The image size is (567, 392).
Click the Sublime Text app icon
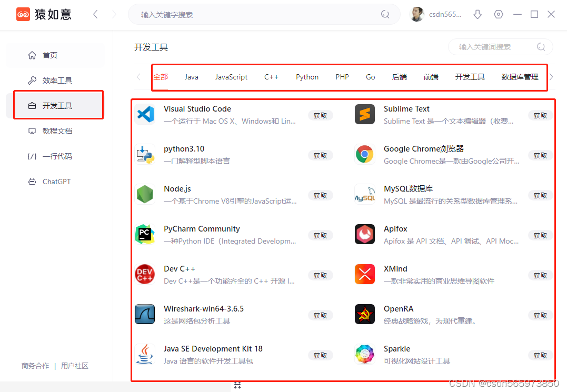tap(364, 114)
